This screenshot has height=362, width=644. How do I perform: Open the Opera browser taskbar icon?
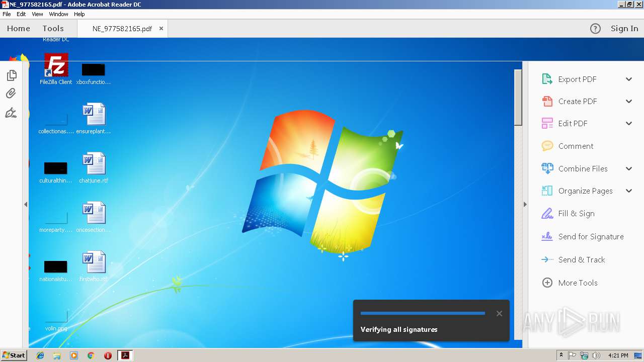point(108,355)
